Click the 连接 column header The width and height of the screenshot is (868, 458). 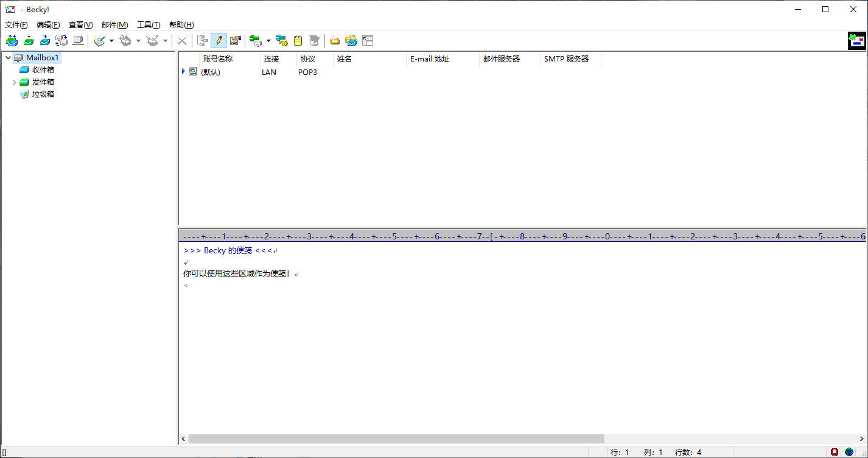pos(278,59)
